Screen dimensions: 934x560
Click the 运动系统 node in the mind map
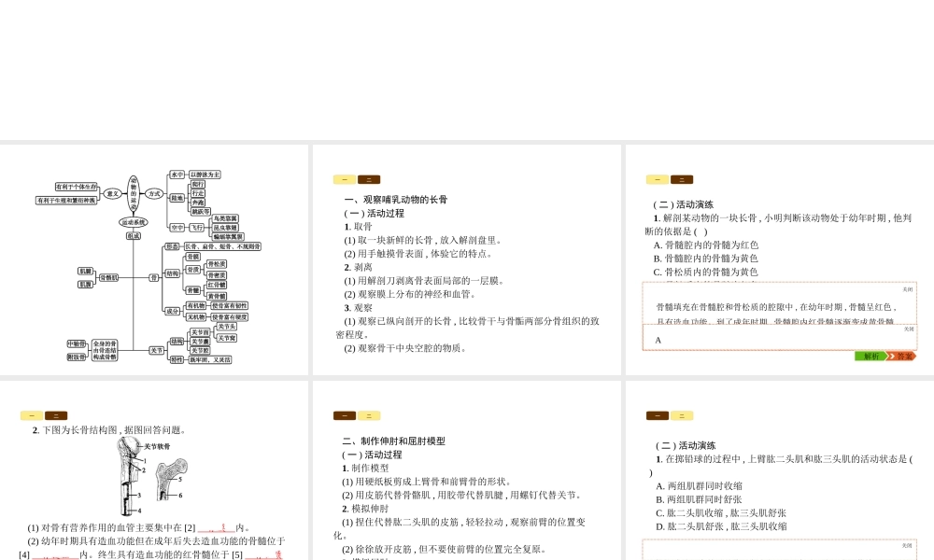coord(134,222)
